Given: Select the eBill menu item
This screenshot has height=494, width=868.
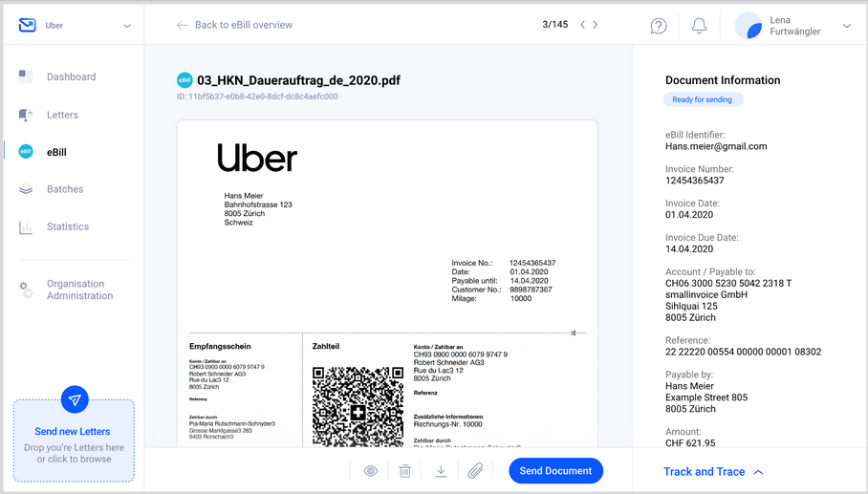Looking at the screenshot, I should click(56, 152).
